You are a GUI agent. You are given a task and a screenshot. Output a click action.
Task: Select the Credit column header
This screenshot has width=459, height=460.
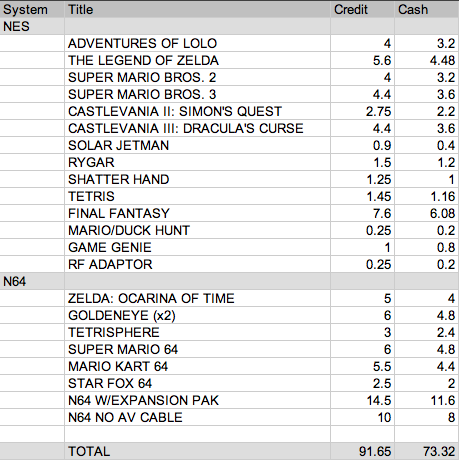point(362,9)
